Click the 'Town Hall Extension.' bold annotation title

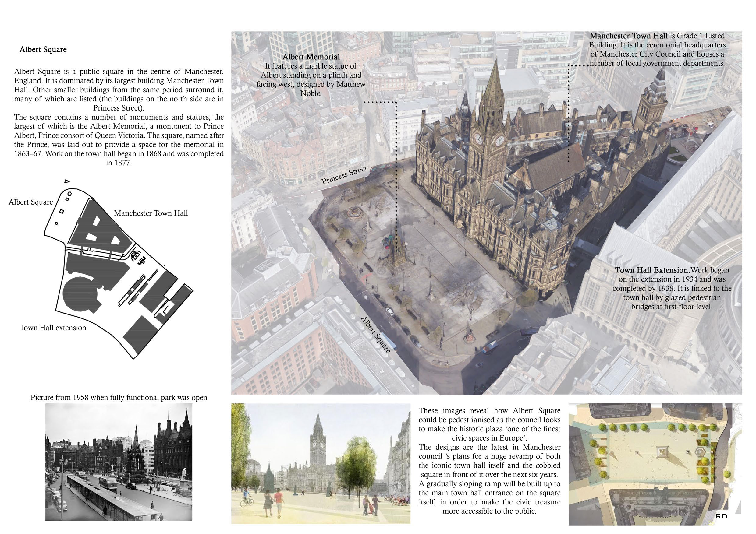(x=653, y=270)
